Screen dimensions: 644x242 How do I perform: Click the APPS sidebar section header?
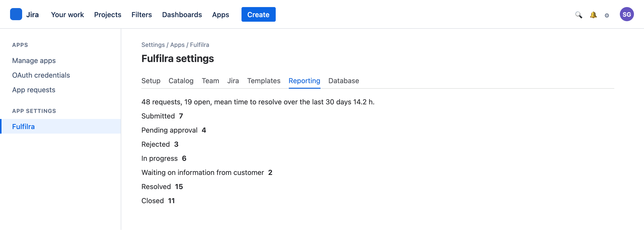(20, 45)
